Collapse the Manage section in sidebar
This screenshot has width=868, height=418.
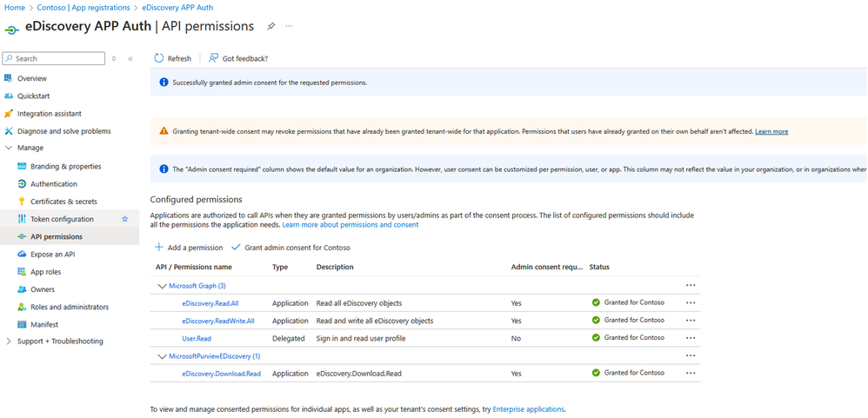coord(9,149)
